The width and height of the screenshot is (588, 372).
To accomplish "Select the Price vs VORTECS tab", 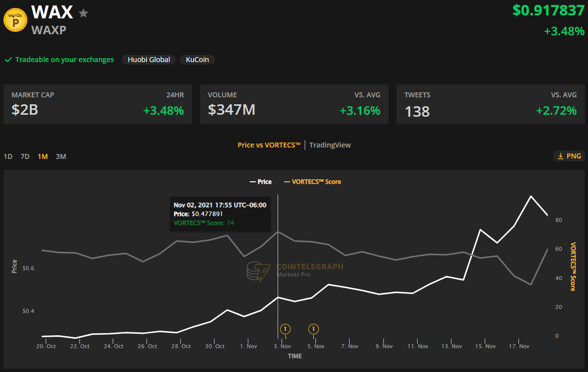I will coord(269,145).
